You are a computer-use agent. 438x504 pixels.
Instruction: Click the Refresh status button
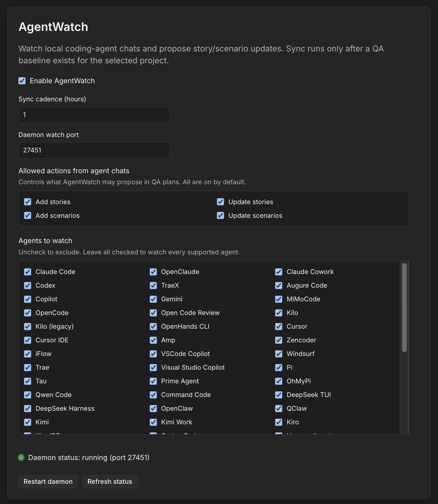tap(110, 482)
